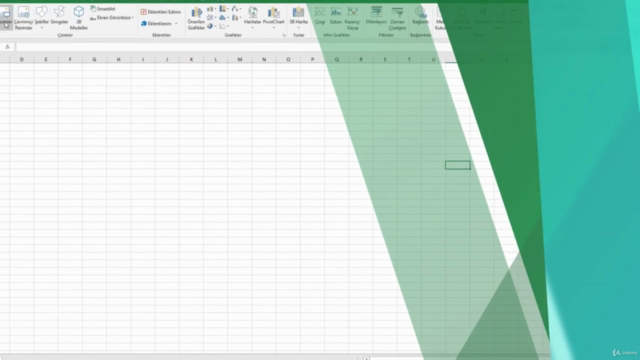Screen dimensions: 640x360
Task: Select column K header
Action: point(191,60)
